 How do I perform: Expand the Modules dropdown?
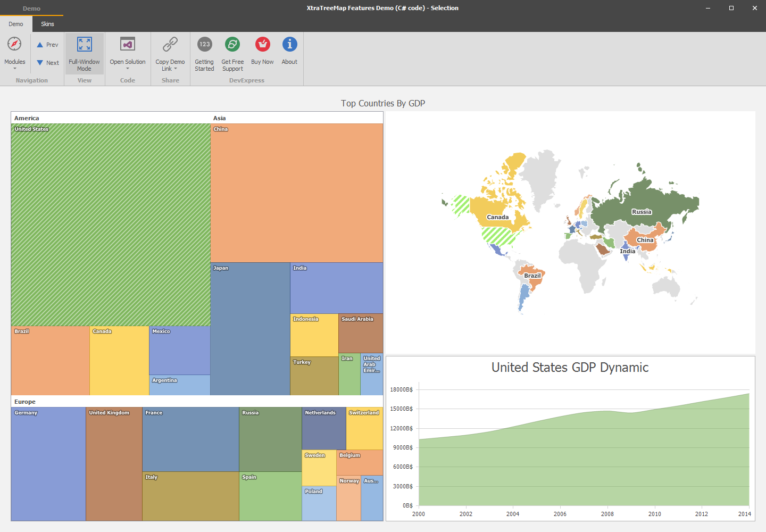(x=14, y=68)
